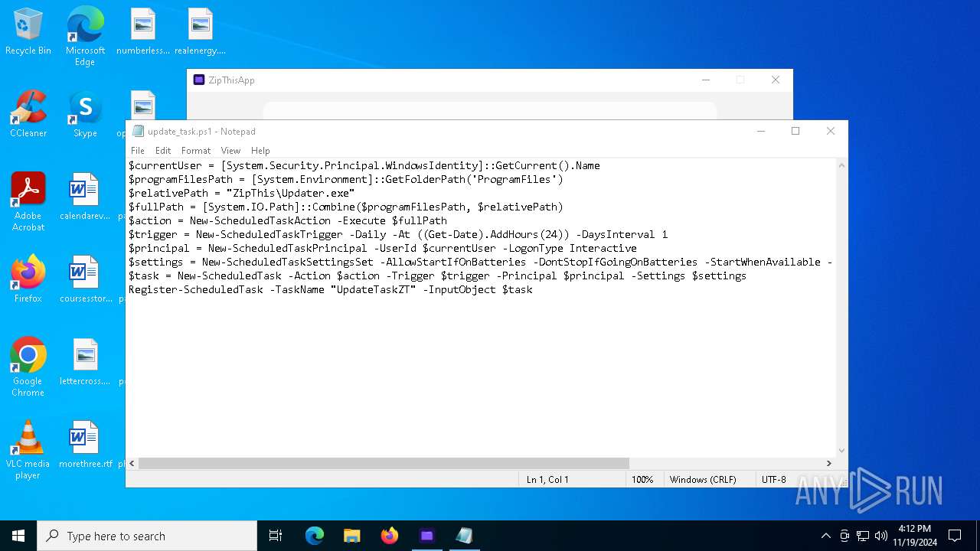The width and height of the screenshot is (980, 551).
Task: Select the coursesstor Word document icon
Action: (x=84, y=280)
